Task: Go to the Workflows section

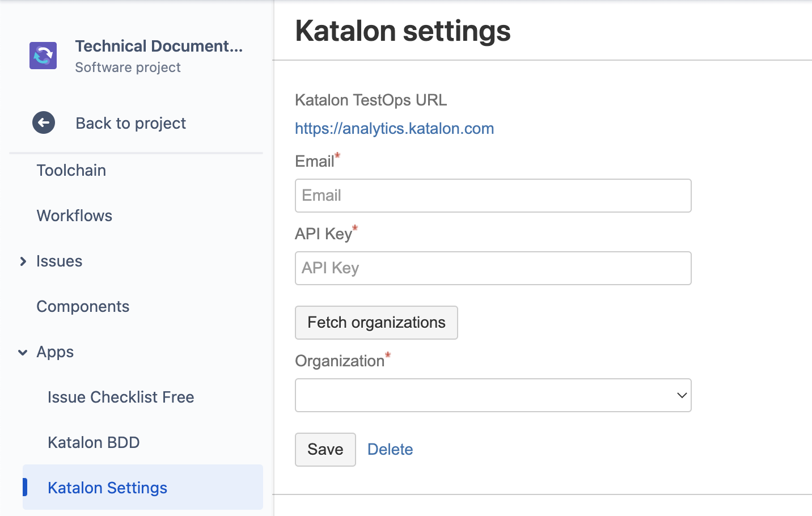Action: coord(74,215)
